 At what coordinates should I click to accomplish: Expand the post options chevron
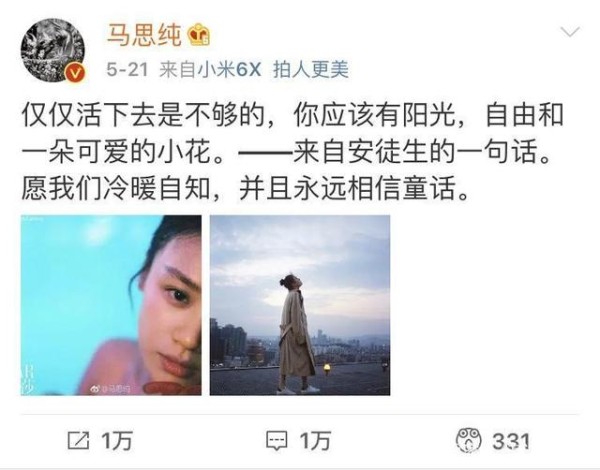570,32
